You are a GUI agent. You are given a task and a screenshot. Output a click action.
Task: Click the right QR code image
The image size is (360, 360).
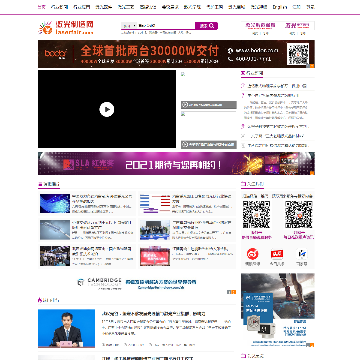click(299, 215)
